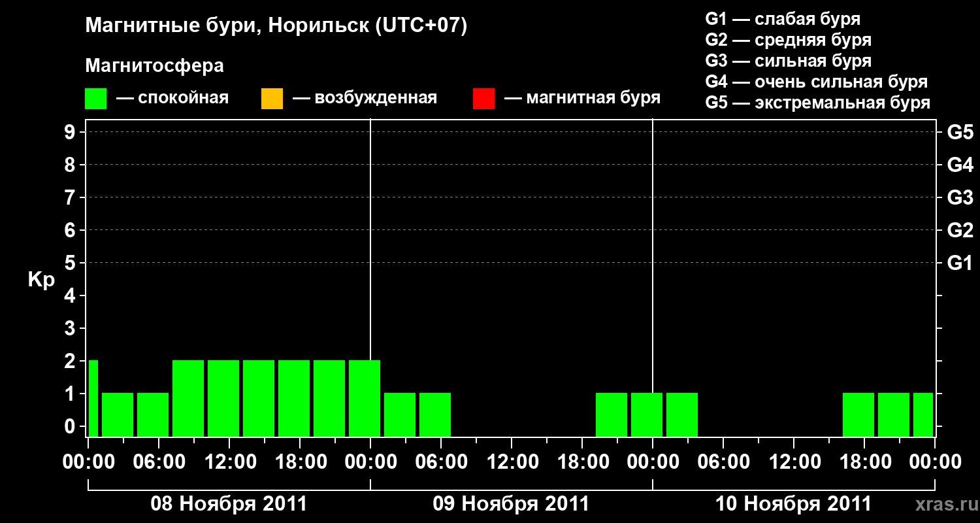Click the Kp 1 bar for 01:00–04:00, 09 Ноября
Viewport: 980px width, 523px height.
tap(400, 414)
